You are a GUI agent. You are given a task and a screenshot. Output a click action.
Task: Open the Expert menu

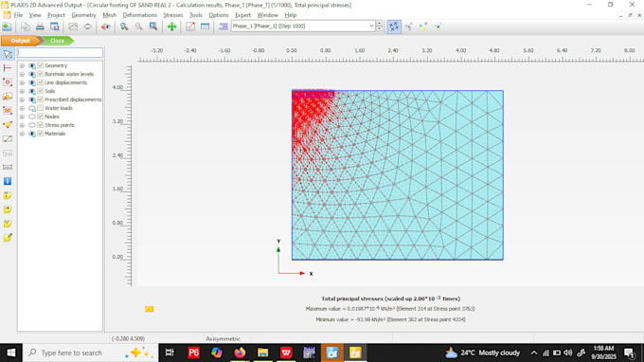[242, 15]
